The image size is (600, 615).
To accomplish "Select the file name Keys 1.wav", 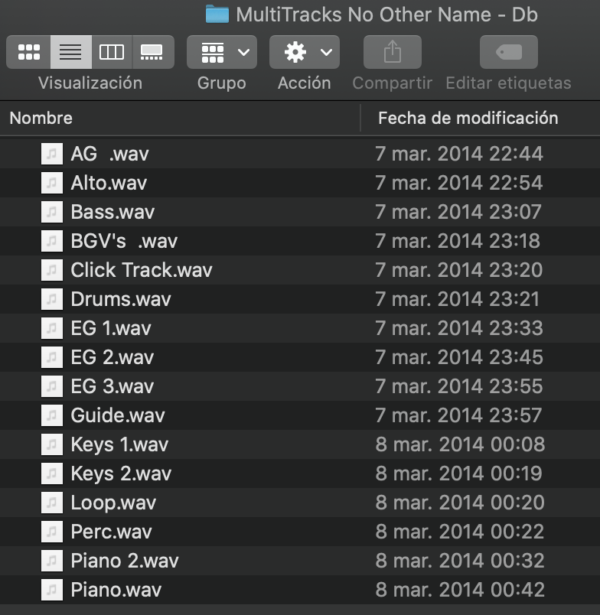I will pyautogui.click(x=120, y=445).
